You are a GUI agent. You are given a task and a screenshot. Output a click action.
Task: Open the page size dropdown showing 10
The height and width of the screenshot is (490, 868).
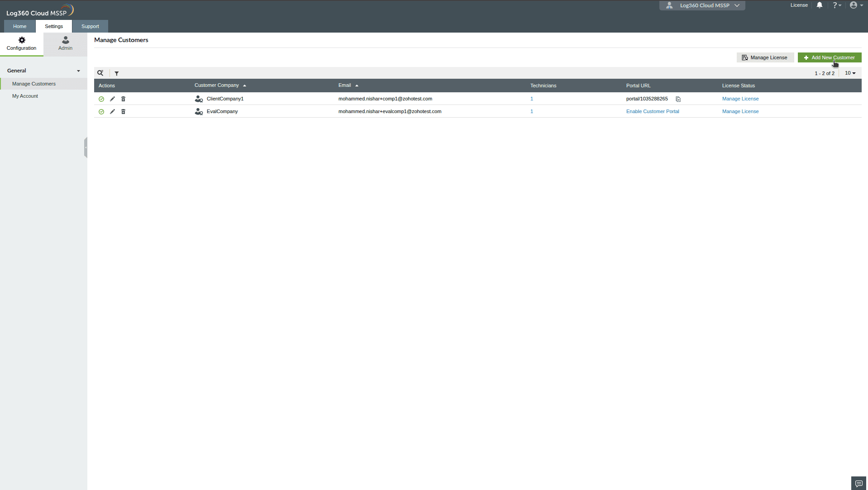click(849, 73)
